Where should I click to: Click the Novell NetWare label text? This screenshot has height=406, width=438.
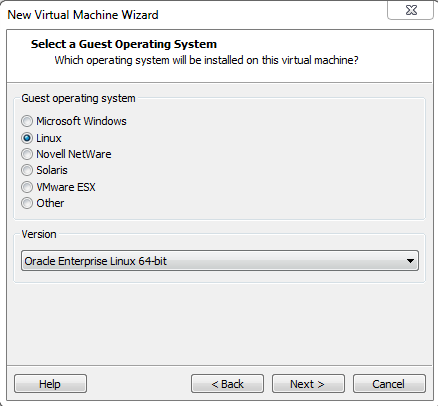point(74,154)
